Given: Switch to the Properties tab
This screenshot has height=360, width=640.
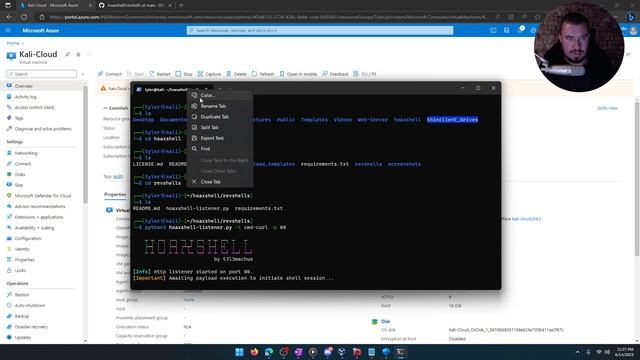Looking at the screenshot, I should pyautogui.click(x=115, y=194).
